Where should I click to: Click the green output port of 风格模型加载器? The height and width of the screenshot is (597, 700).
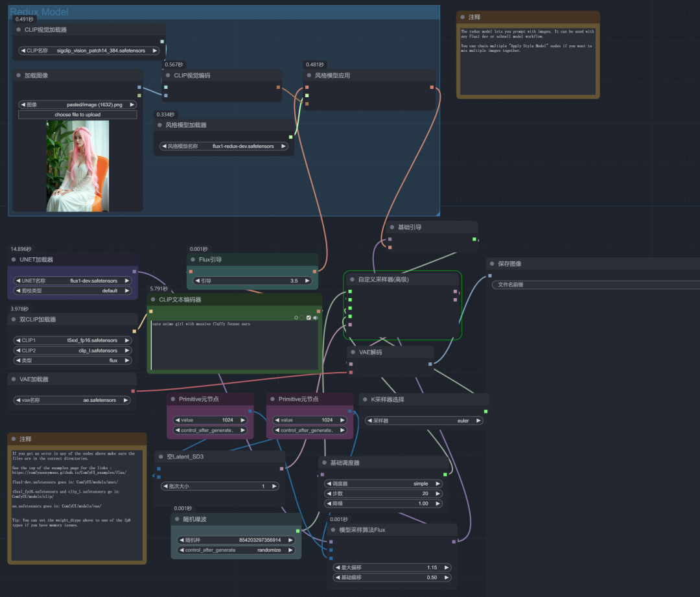(x=290, y=137)
